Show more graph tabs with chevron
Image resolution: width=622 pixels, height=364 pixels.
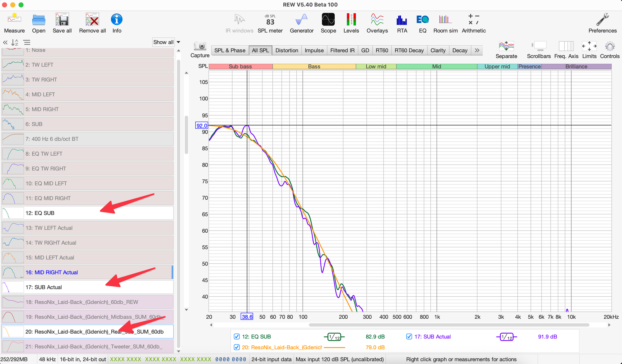click(477, 50)
